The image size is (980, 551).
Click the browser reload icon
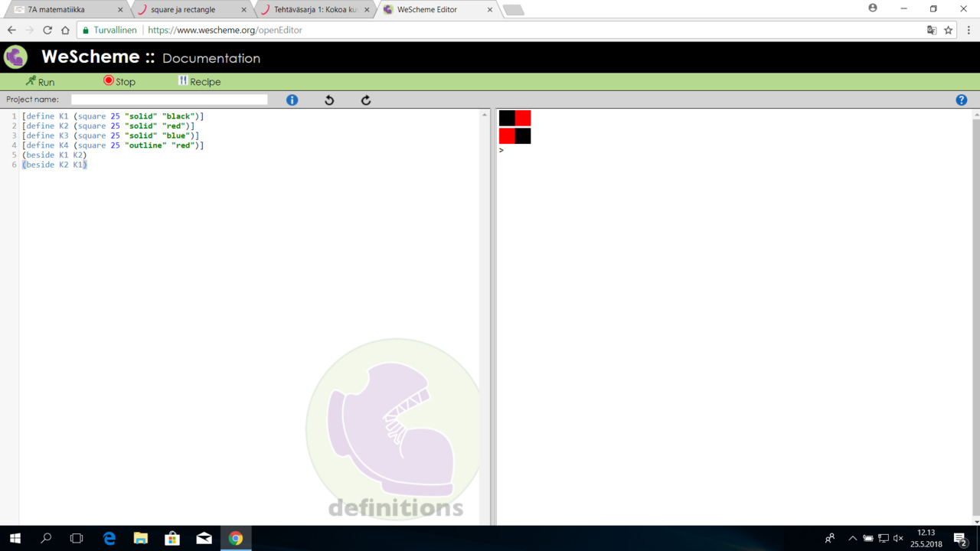click(47, 30)
